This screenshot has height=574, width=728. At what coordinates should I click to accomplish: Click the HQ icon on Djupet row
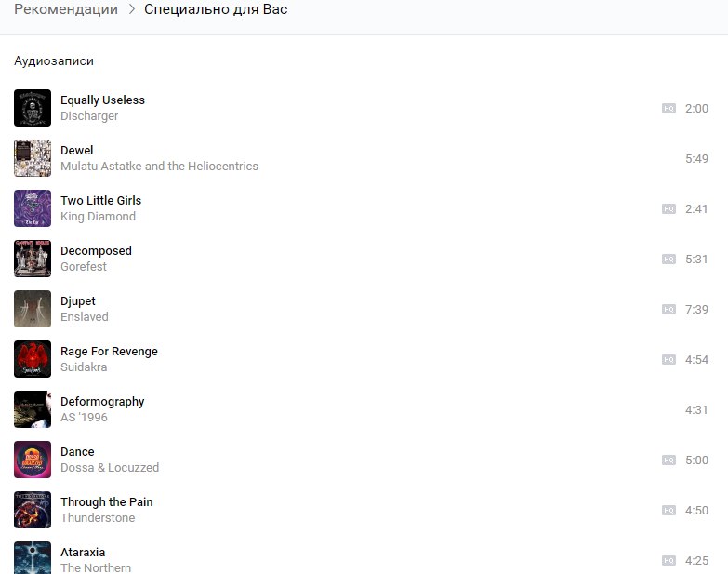coord(668,310)
